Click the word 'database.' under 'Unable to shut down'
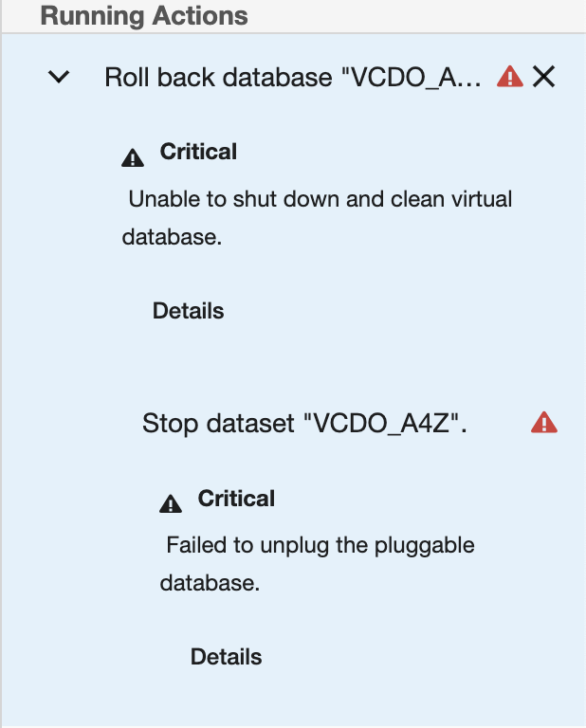Viewport: 586px width, 728px height. pos(172,237)
